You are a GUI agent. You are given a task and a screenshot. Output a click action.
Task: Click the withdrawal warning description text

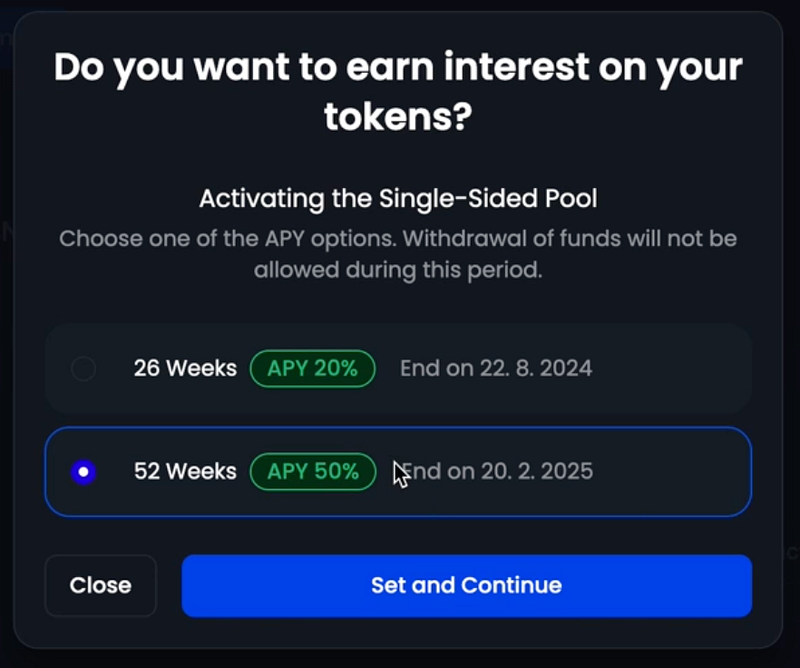tap(398, 254)
